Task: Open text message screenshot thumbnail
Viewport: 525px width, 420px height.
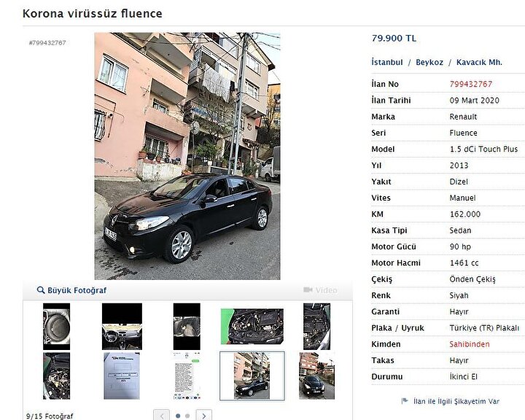Action: point(187,376)
